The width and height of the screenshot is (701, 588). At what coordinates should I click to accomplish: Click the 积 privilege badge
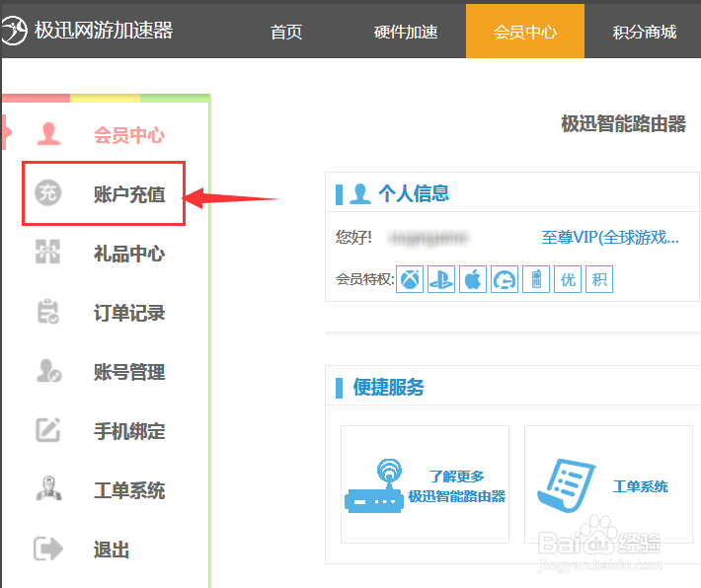[x=599, y=280]
